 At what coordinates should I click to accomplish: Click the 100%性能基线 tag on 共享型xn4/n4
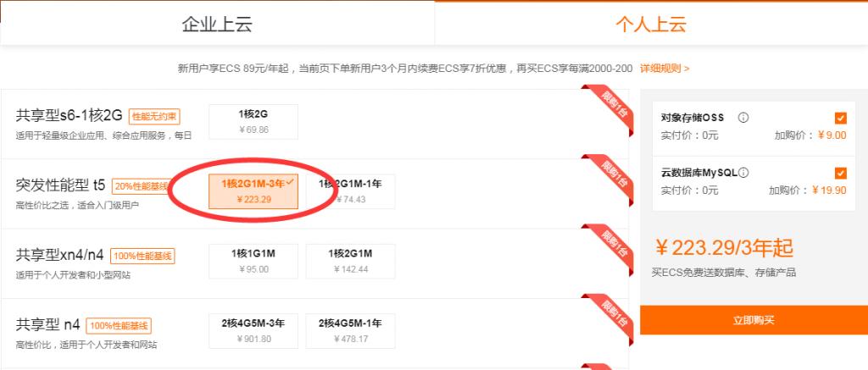click(142, 256)
